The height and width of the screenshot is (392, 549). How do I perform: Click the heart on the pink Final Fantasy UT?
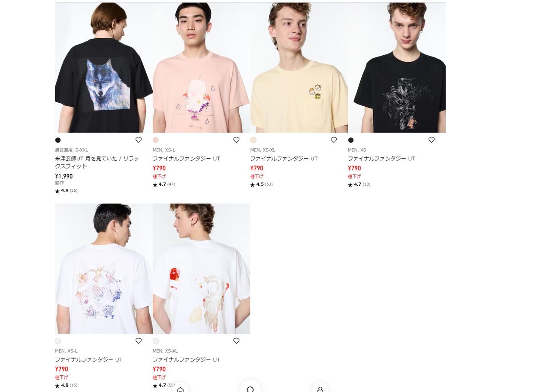tap(236, 140)
